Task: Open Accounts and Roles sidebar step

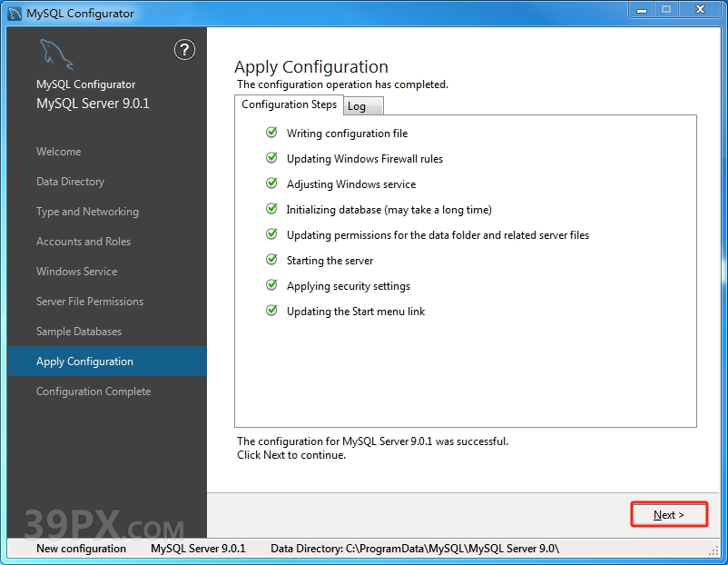Action: [84, 242]
